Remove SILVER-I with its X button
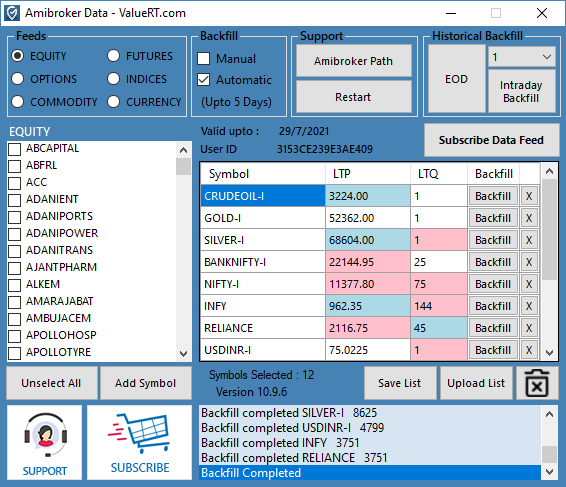566x487 pixels. (x=529, y=240)
